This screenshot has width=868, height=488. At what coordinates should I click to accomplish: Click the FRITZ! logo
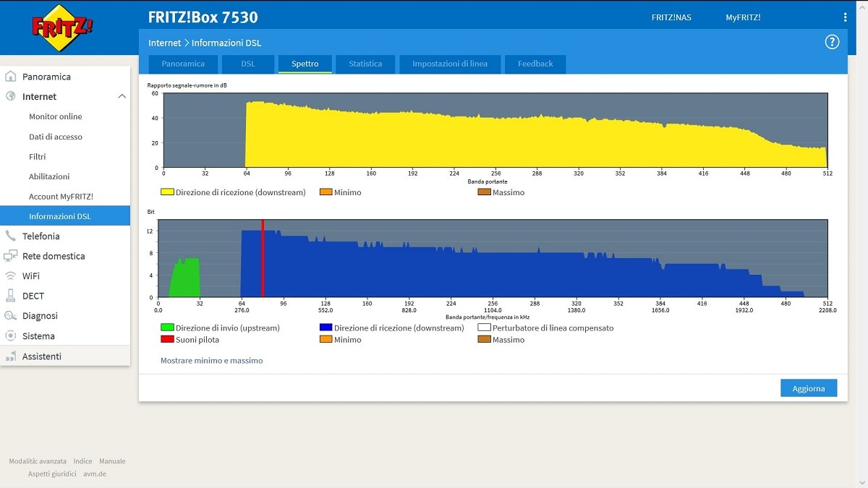(62, 28)
